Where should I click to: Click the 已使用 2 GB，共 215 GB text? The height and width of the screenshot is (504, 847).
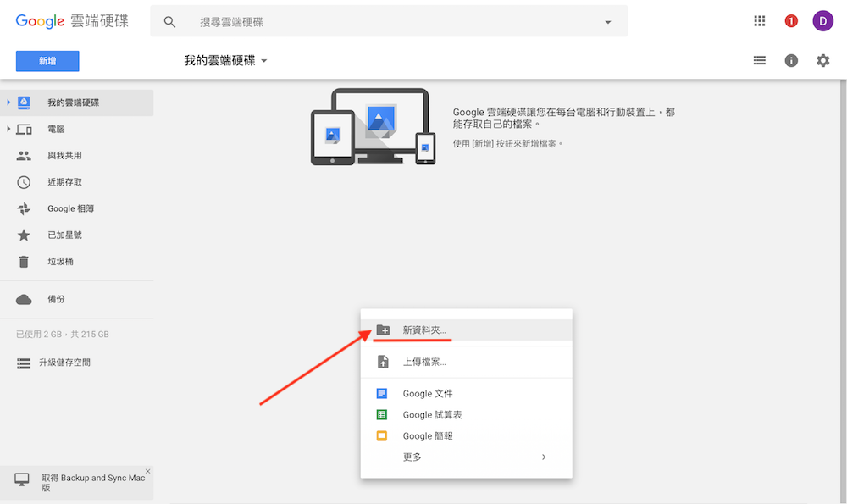63,335
